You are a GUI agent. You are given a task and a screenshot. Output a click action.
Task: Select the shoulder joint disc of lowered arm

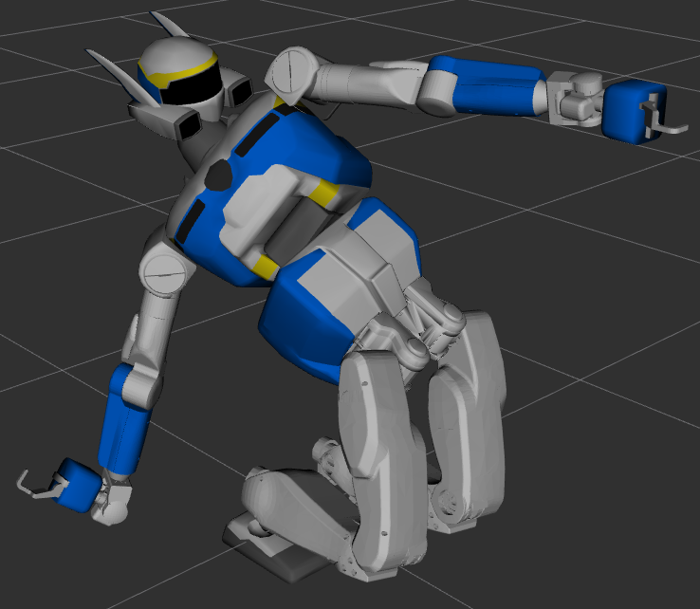(162, 273)
